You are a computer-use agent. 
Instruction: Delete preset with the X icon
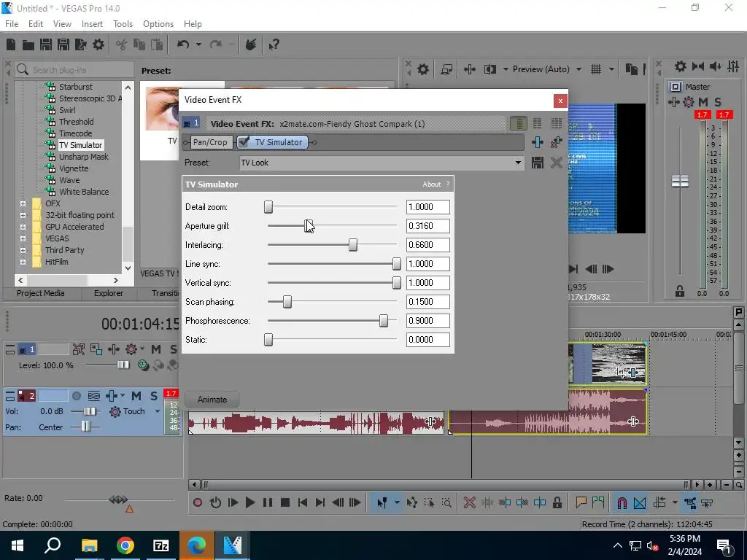coord(556,163)
